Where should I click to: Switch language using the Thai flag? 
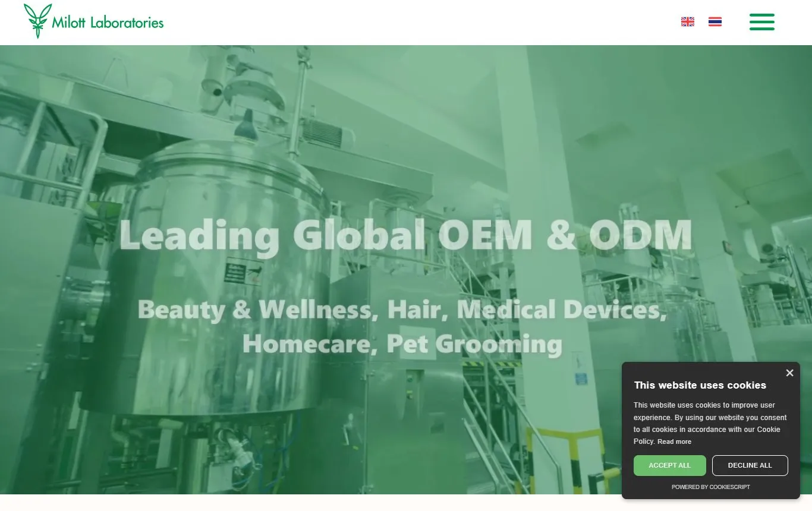pos(715,22)
